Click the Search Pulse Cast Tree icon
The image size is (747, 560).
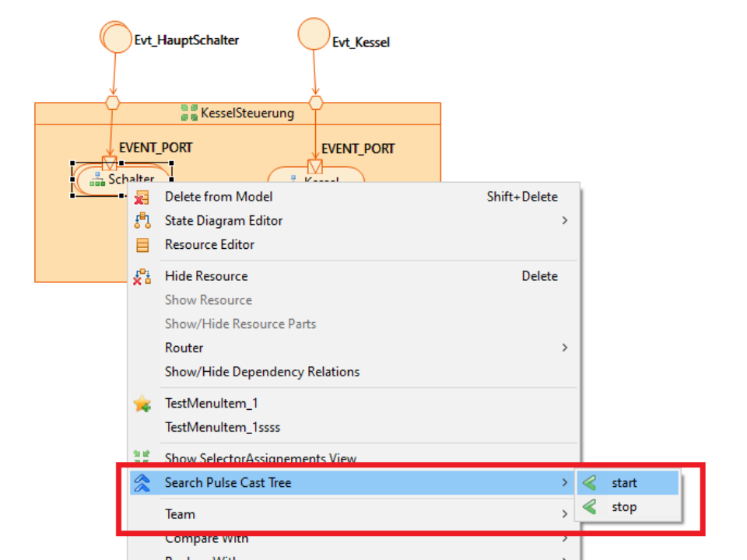click(142, 483)
